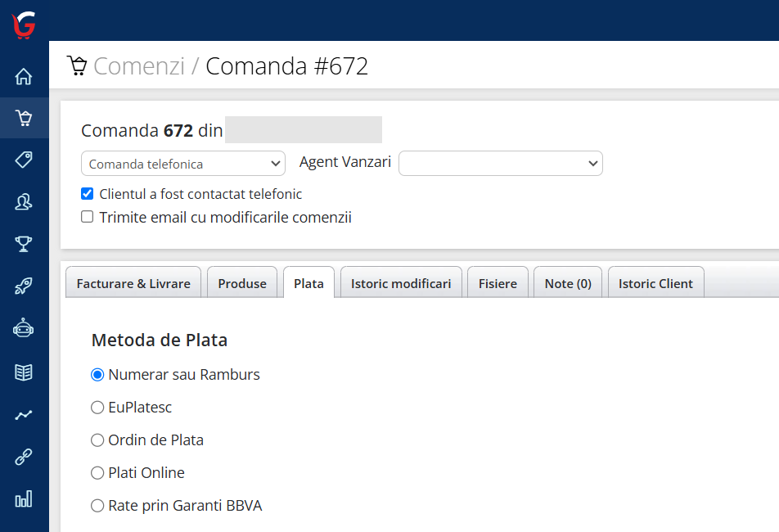779x532 pixels.
Task: Open the rocket icon in sidebar
Action: pyautogui.click(x=24, y=286)
